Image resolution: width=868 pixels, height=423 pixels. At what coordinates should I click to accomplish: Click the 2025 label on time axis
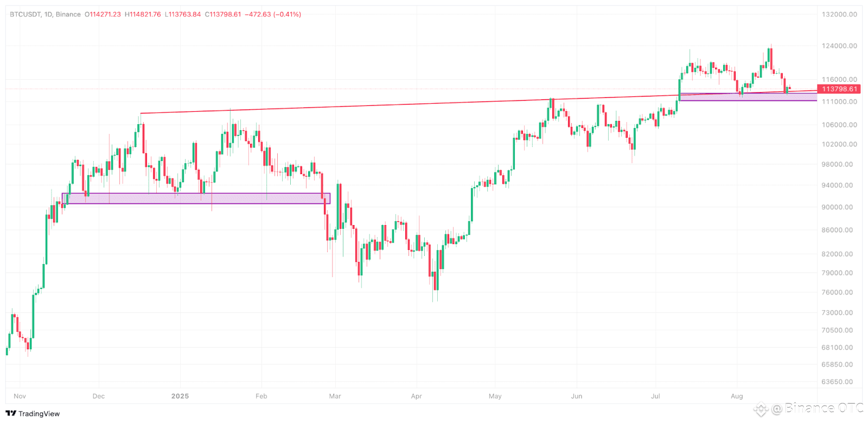pos(180,396)
